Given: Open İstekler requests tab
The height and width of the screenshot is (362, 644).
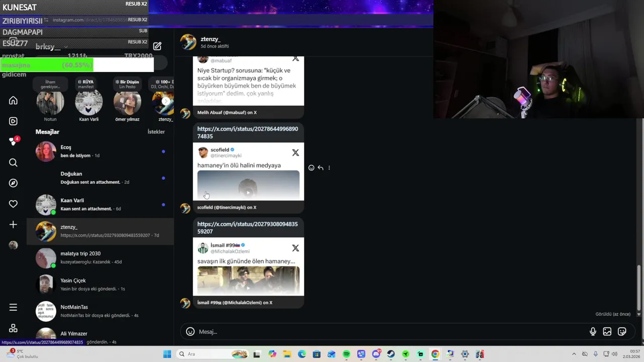Looking at the screenshot, I should pos(156,132).
